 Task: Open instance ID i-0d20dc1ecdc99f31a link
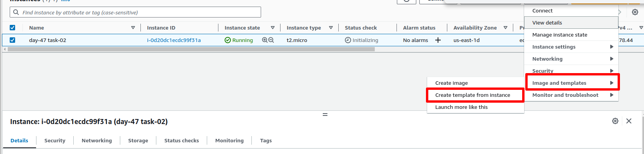click(174, 40)
